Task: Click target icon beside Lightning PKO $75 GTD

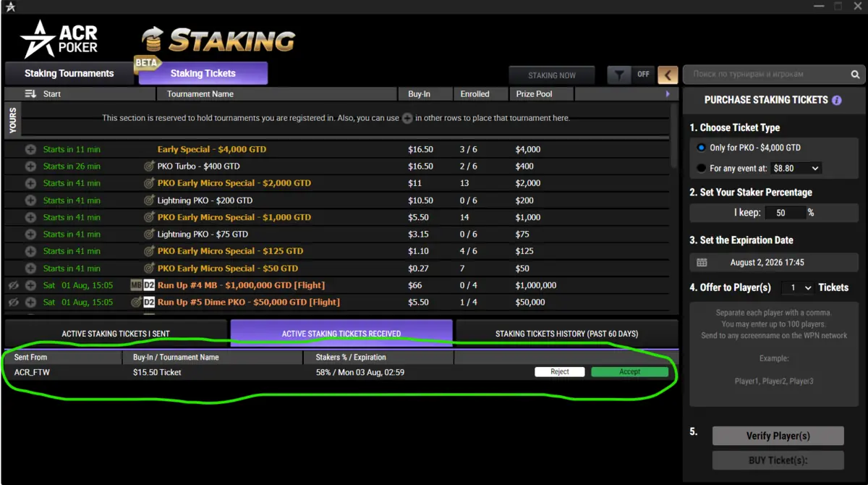Action: point(149,234)
